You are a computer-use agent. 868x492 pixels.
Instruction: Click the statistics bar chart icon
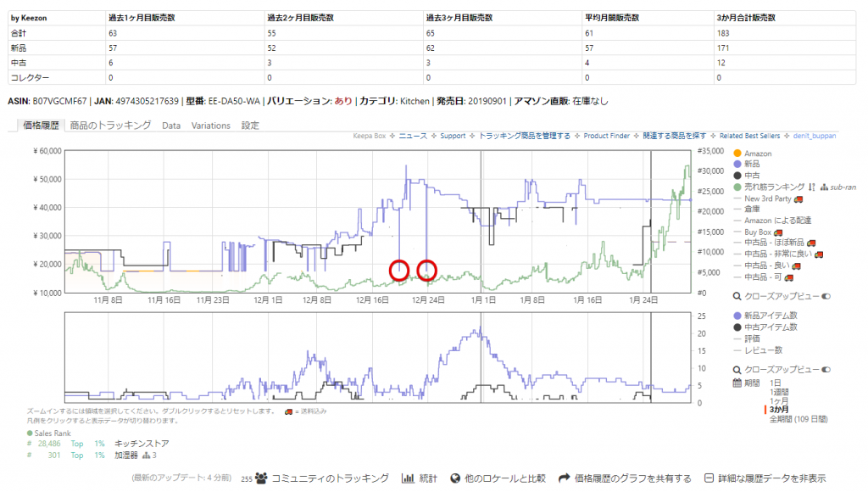(408, 478)
